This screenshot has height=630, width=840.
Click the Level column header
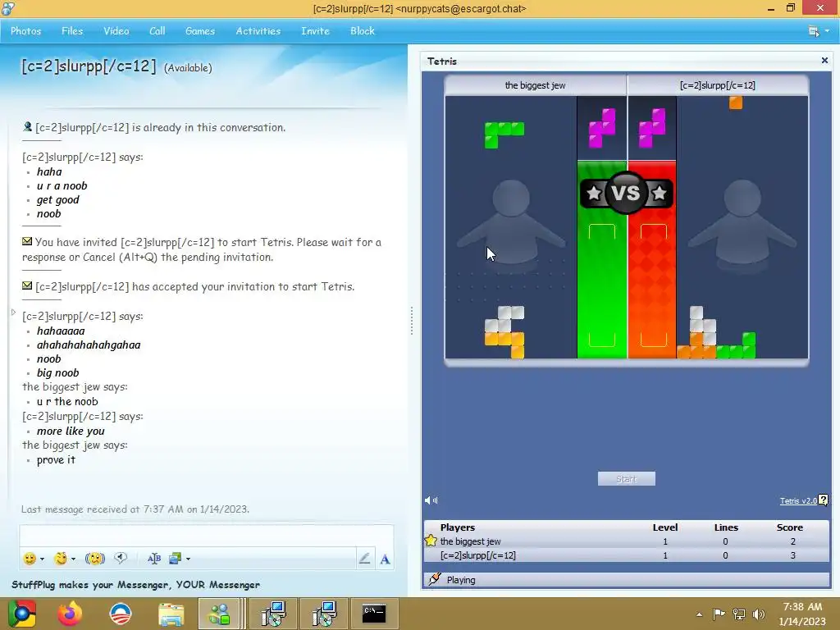(665, 527)
